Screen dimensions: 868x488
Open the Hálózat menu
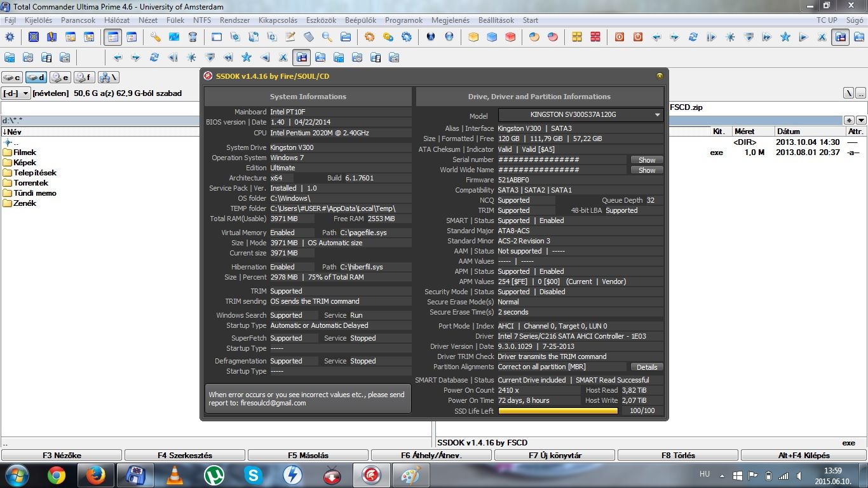[117, 20]
